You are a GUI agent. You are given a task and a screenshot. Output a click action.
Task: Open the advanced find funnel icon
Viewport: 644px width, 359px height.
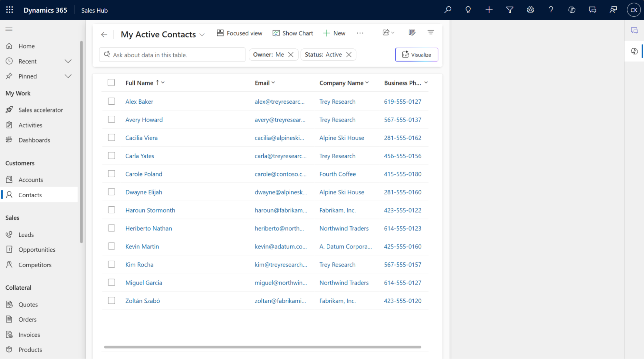(510, 10)
